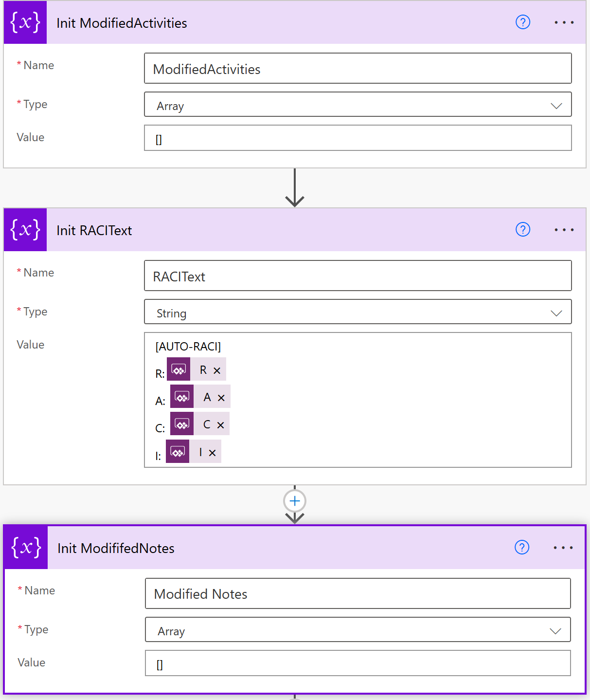Insert a new step via plus button
This screenshot has width=590, height=700.
[295, 501]
